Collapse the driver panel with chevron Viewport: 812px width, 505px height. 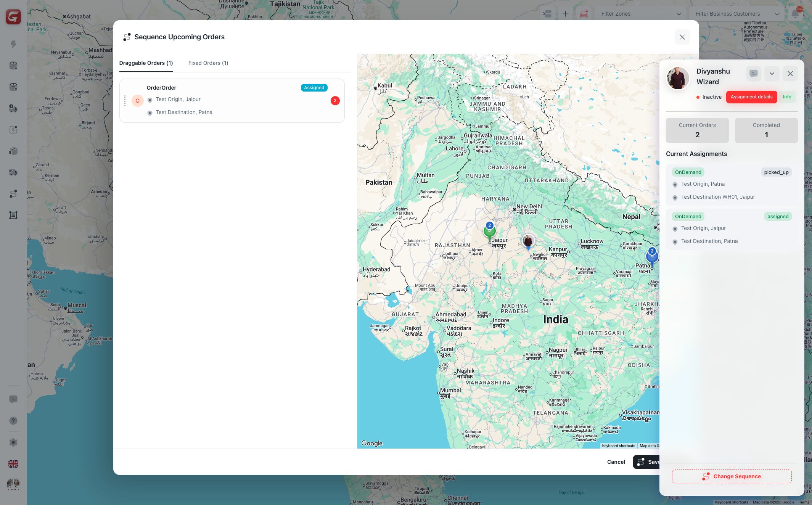(x=772, y=74)
